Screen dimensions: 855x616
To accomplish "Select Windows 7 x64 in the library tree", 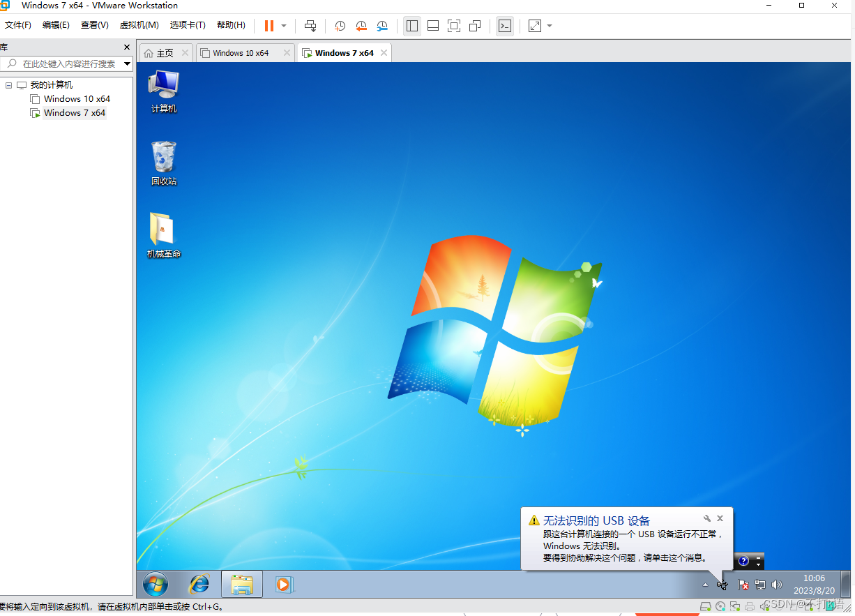I will 75,113.
